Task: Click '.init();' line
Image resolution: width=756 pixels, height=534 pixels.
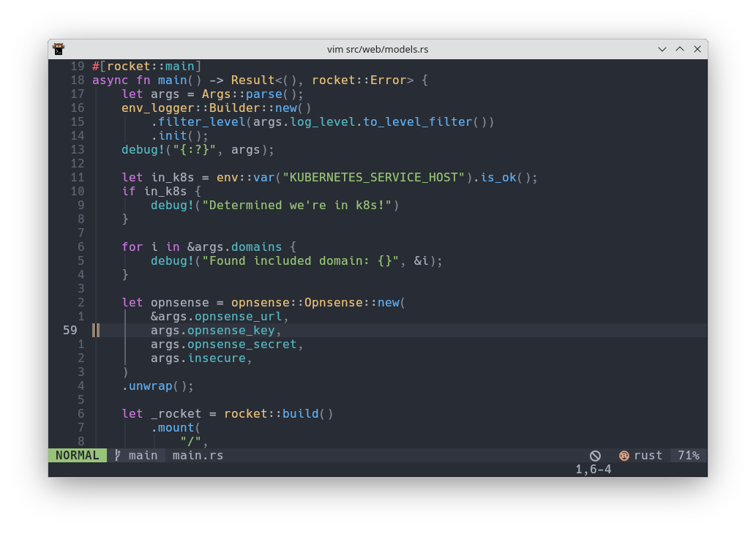Action: [x=179, y=136]
